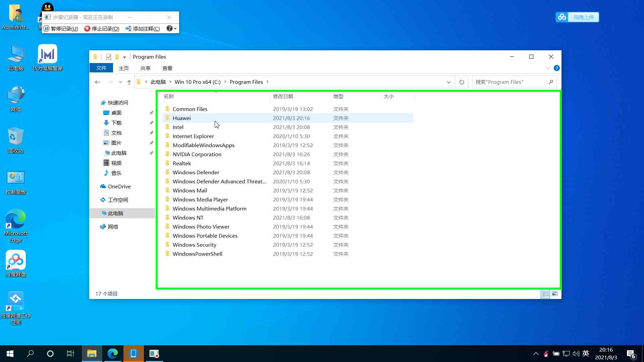Open recent locations dropdown arrow
644x362 pixels.
tap(120, 82)
